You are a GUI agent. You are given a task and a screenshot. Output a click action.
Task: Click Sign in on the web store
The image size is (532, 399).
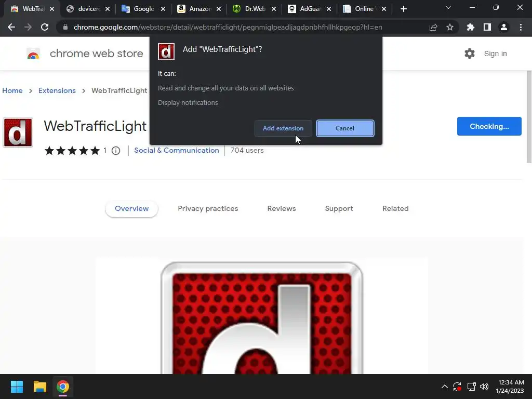click(495, 54)
